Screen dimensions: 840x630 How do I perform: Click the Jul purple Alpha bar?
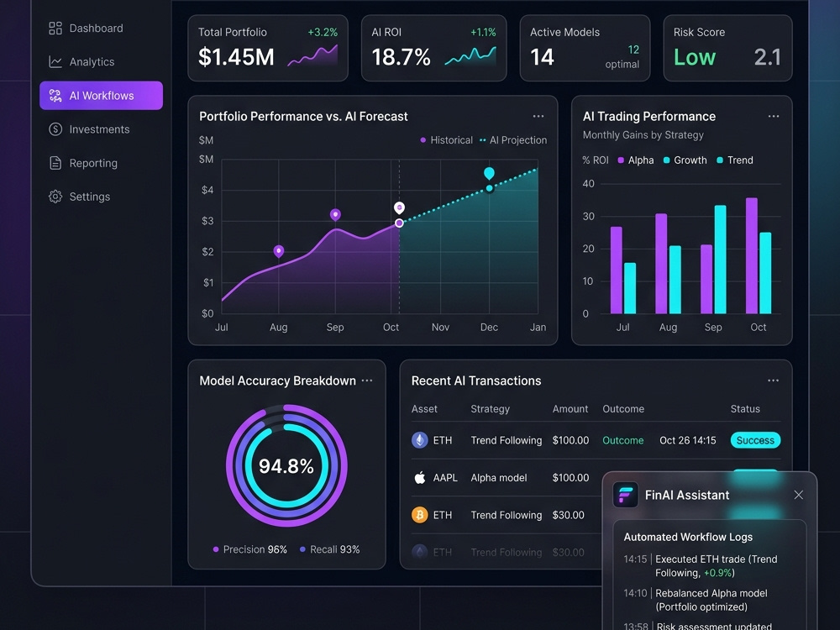(x=616, y=270)
